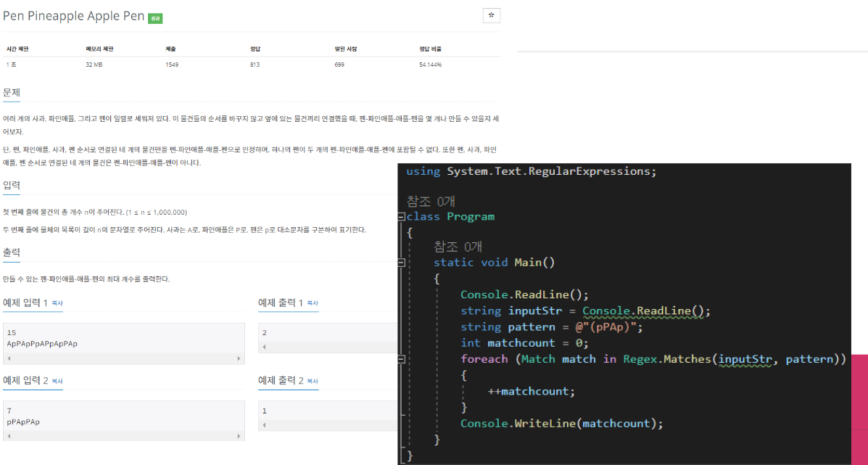Screen dimensions: 868x465
Task: Click the 1 초 time limit value
Action: [12, 65]
